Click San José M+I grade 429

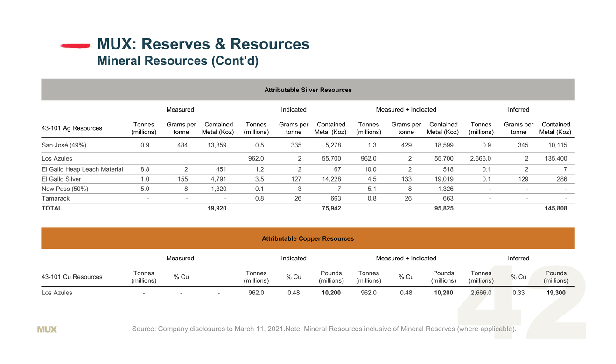tap(406, 145)
